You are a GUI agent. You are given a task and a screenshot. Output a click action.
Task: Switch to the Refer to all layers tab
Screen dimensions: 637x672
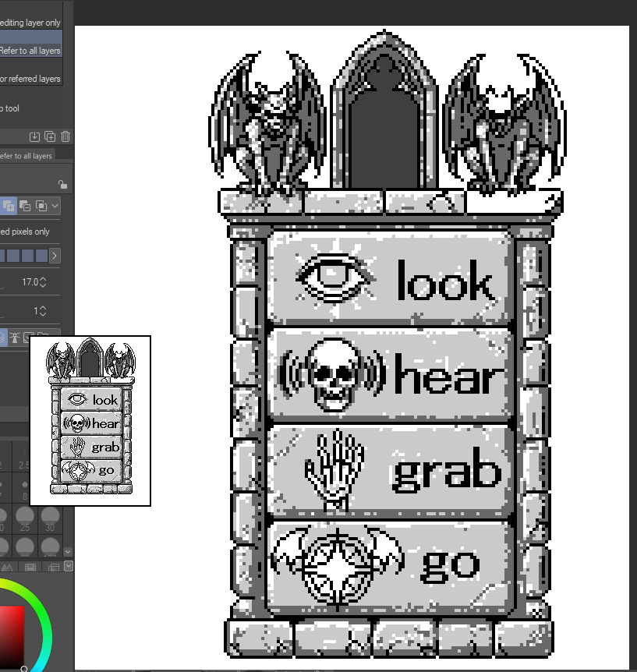coord(27,156)
